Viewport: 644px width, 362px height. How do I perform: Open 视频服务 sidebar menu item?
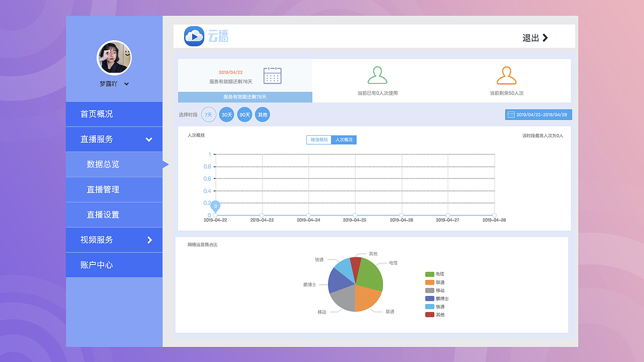[x=114, y=240]
